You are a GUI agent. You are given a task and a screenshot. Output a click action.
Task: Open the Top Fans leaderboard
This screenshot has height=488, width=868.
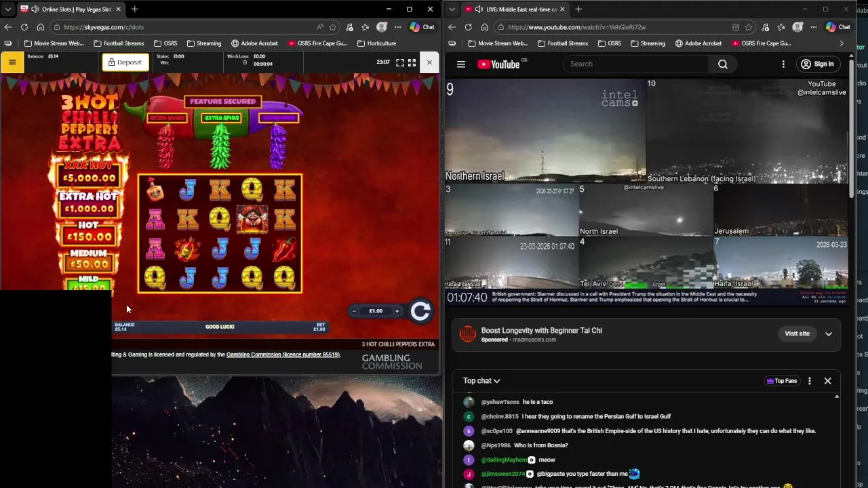[781, 381]
